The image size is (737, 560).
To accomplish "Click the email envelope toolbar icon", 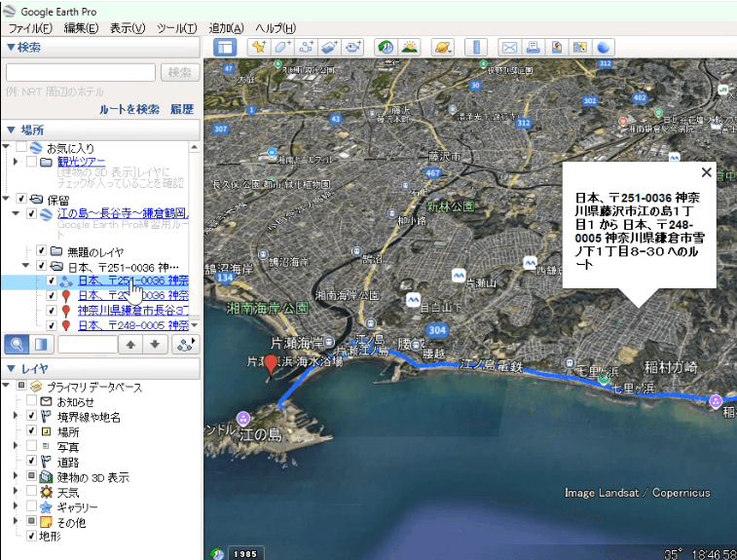I will 509,47.
